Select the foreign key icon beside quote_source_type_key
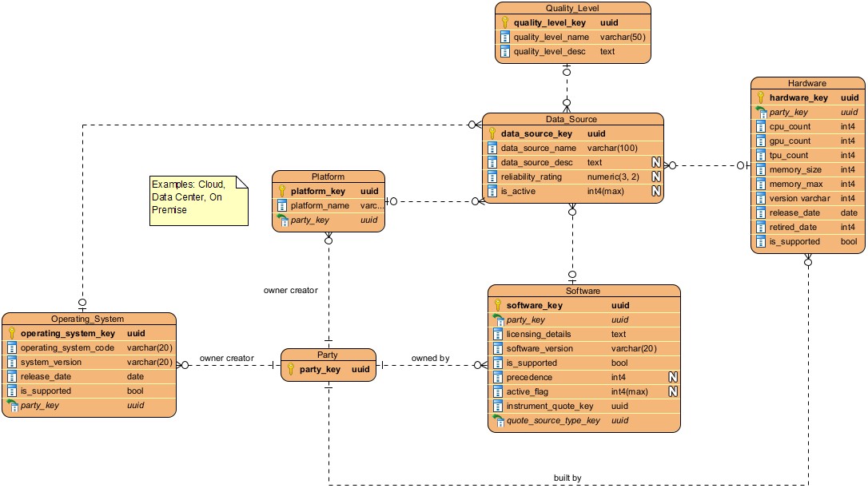Viewport: 868px width, 488px height. tap(498, 420)
